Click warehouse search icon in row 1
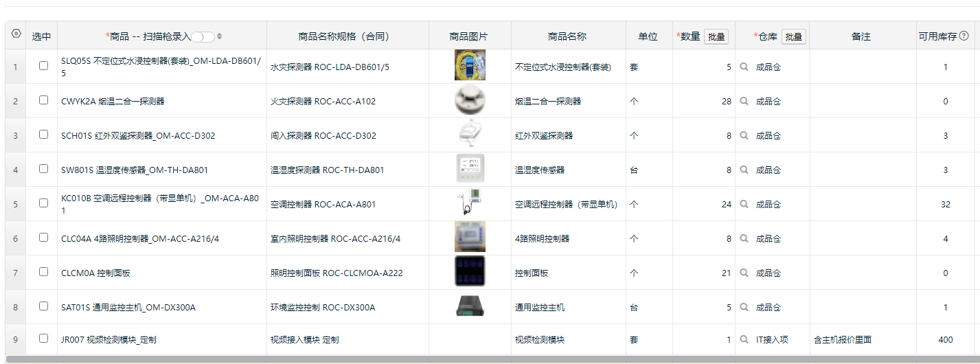980x364 pixels. coord(744,67)
